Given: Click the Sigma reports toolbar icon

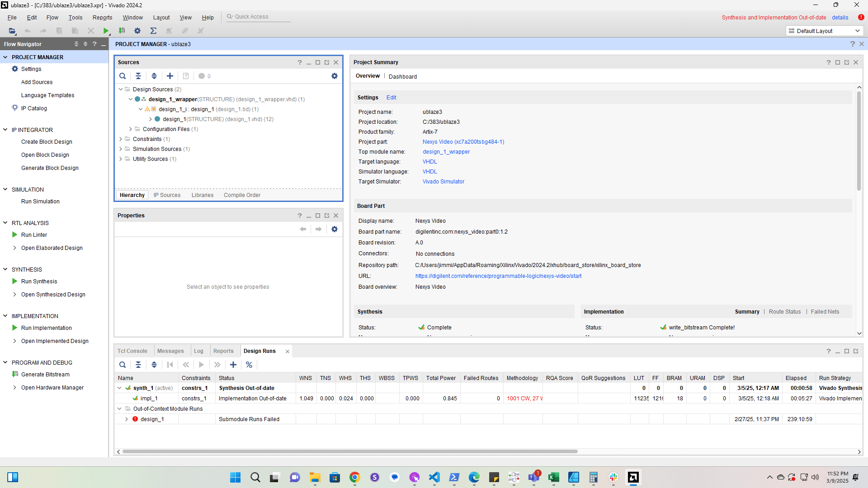Looking at the screenshot, I should click(153, 31).
